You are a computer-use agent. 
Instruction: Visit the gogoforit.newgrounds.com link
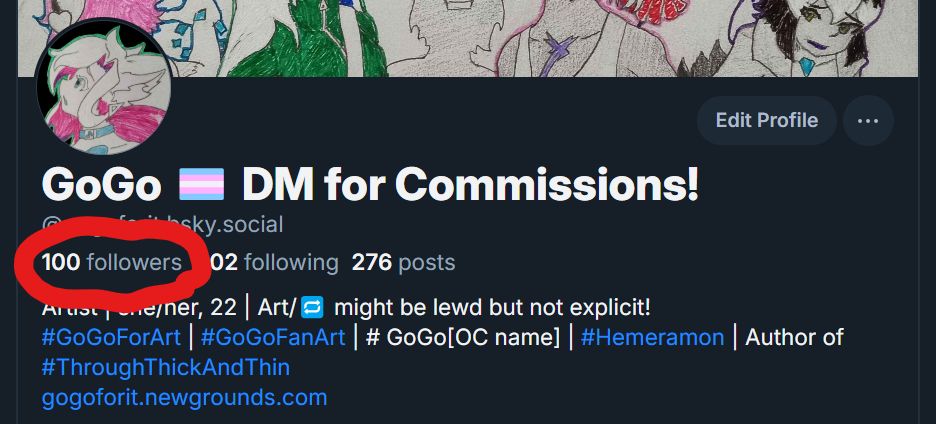184,397
